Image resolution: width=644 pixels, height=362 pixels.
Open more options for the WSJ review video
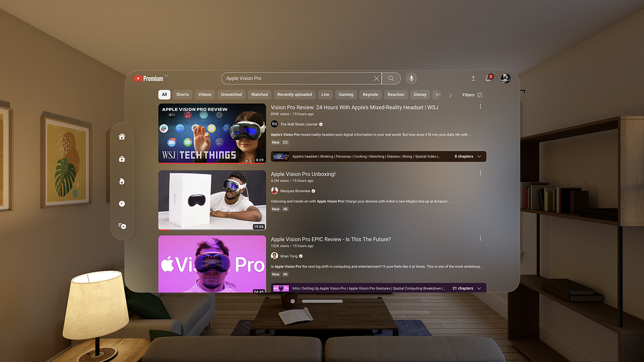pyautogui.click(x=480, y=107)
